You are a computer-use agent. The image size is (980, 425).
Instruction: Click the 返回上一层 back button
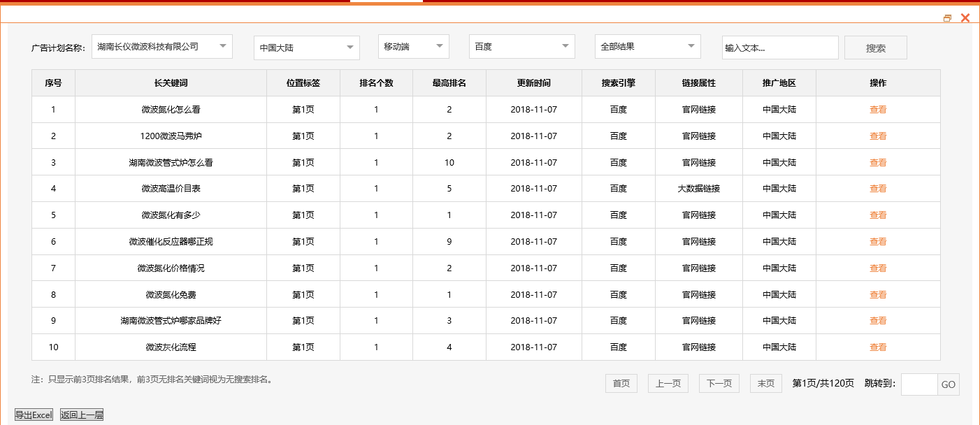tap(82, 415)
